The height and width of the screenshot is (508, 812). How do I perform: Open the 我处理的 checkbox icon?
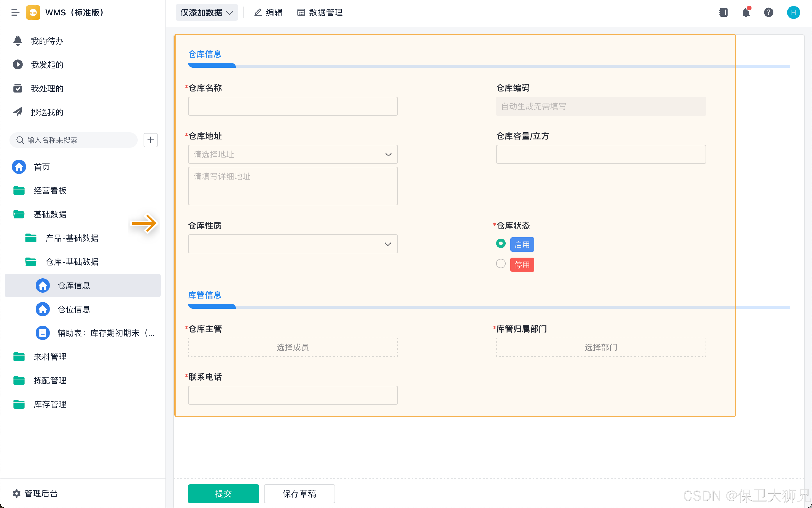pyautogui.click(x=18, y=88)
